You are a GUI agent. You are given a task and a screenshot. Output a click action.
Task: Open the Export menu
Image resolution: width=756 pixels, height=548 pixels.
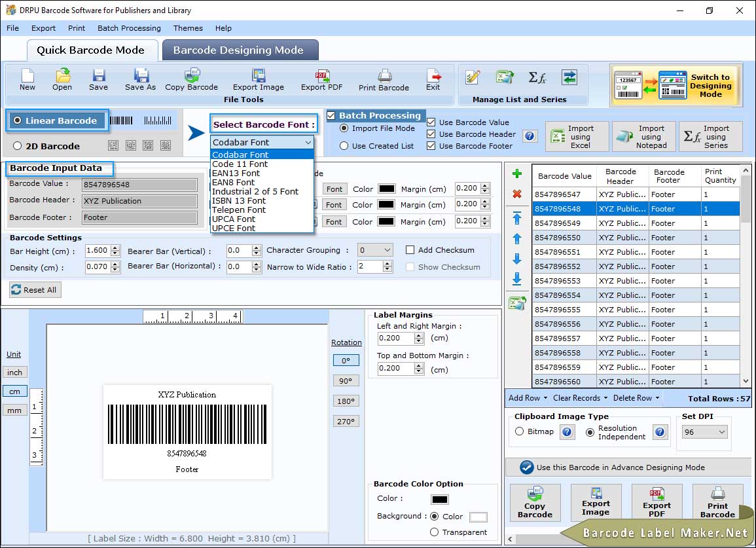click(x=43, y=28)
